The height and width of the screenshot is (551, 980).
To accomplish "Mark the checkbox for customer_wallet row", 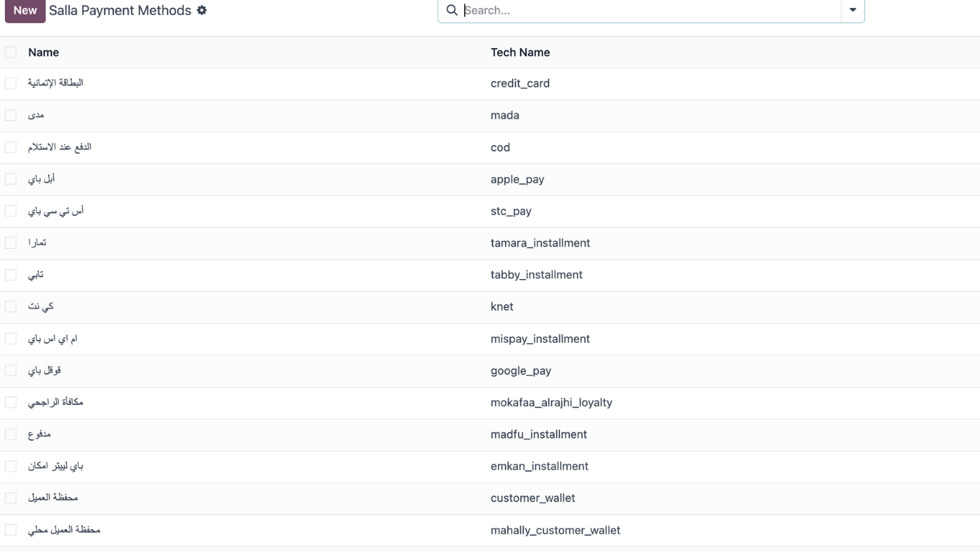I will click(x=11, y=498).
